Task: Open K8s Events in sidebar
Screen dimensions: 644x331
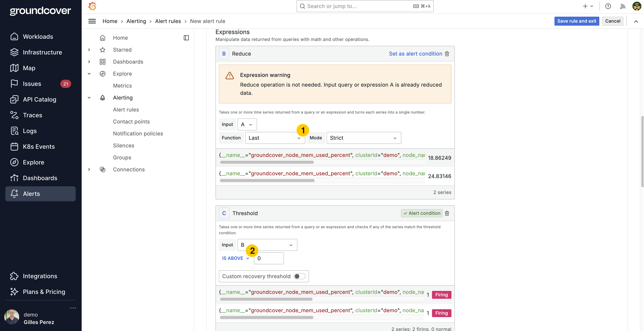Action: pos(39,147)
